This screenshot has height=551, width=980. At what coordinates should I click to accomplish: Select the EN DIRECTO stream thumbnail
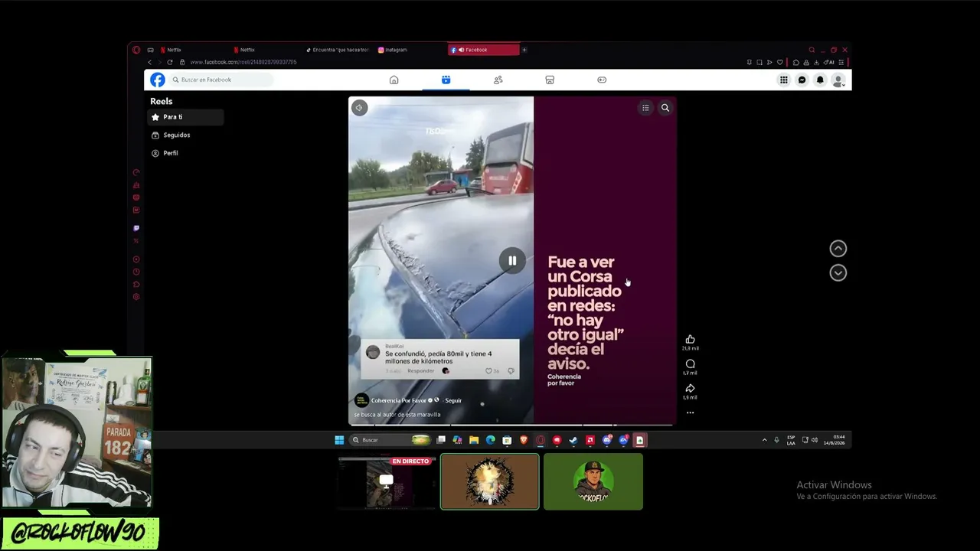[387, 482]
